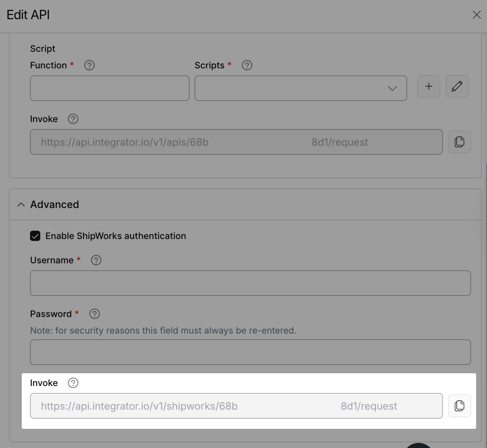The height and width of the screenshot is (448, 487).
Task: Collapse the Advanced section
Action: click(x=21, y=205)
